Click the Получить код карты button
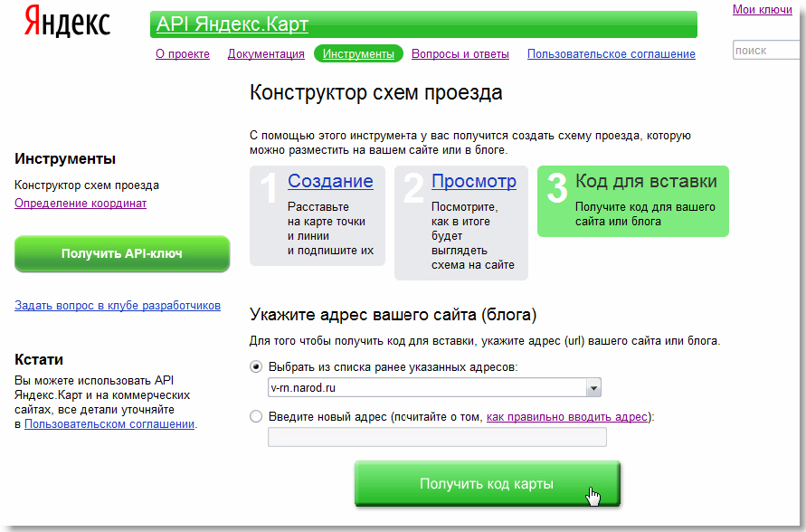806x532 pixels. point(487,483)
